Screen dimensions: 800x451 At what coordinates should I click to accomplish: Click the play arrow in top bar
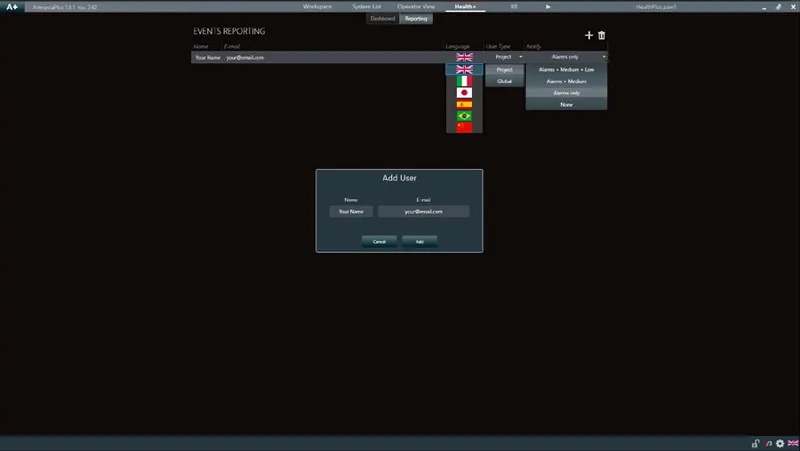tap(548, 7)
